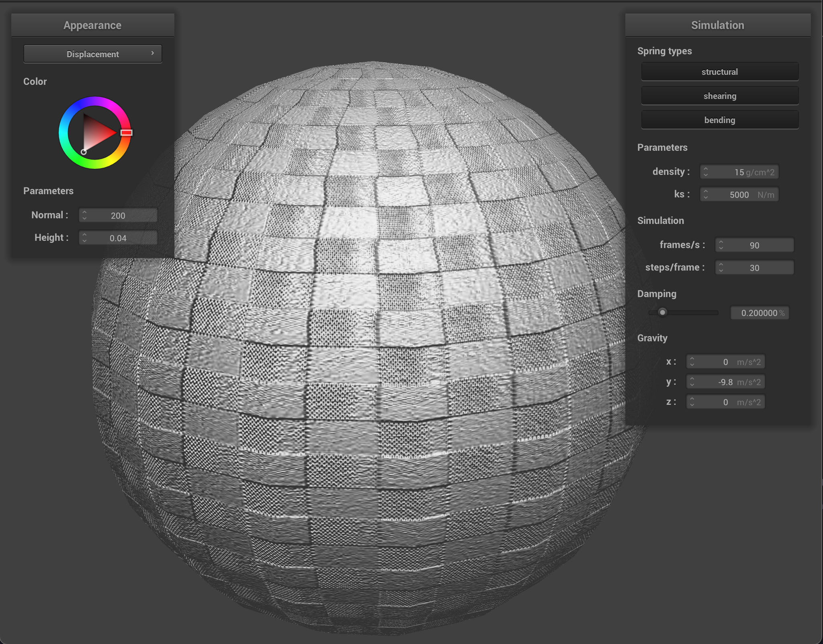This screenshot has height=644, width=823.
Task: Expand the Displacement menu via its chevron
Action: [x=153, y=53]
